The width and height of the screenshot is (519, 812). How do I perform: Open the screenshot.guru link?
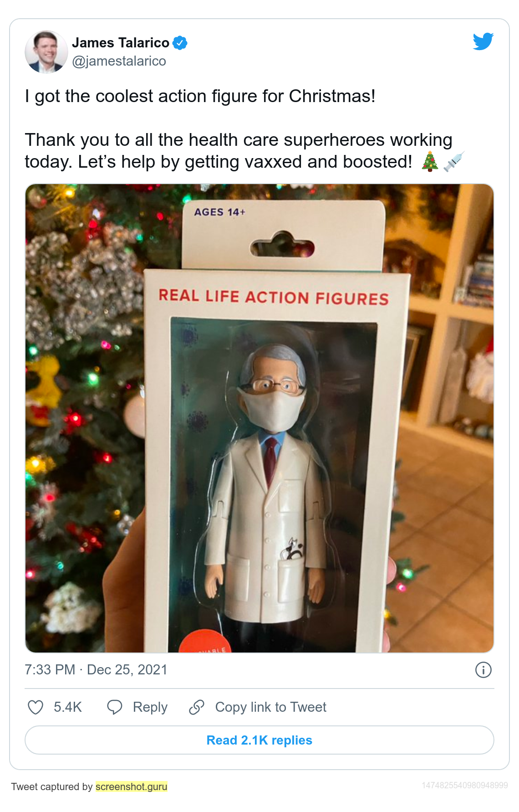(x=132, y=786)
